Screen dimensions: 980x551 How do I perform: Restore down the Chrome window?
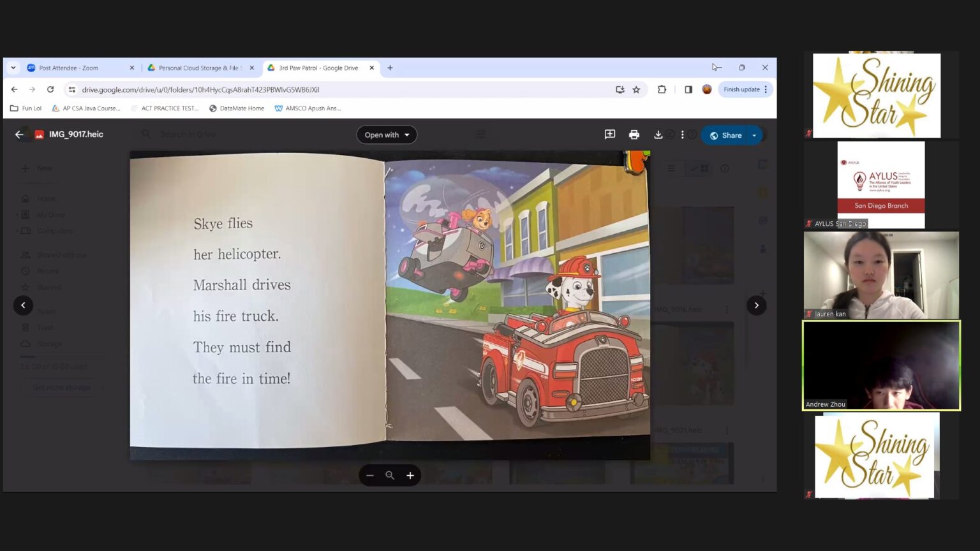tap(741, 68)
